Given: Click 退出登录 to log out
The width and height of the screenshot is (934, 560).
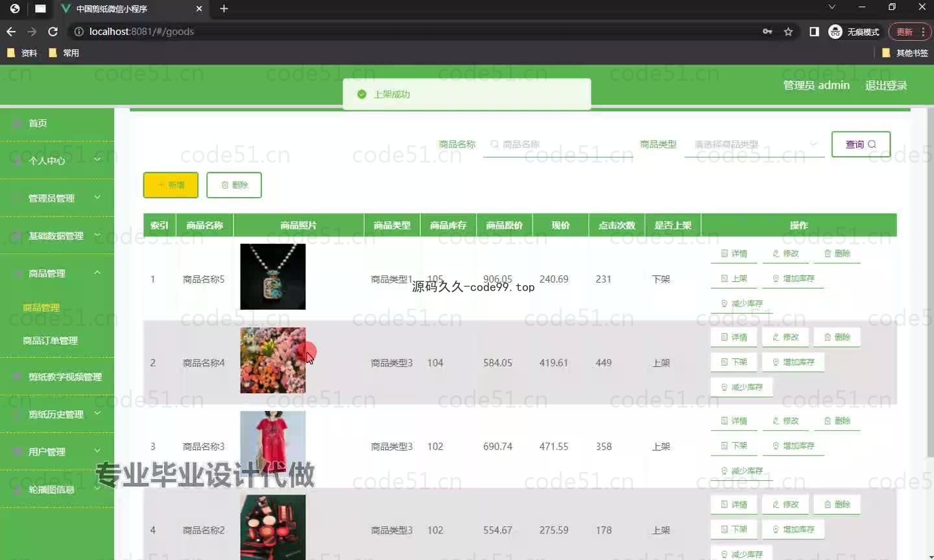Looking at the screenshot, I should point(886,86).
